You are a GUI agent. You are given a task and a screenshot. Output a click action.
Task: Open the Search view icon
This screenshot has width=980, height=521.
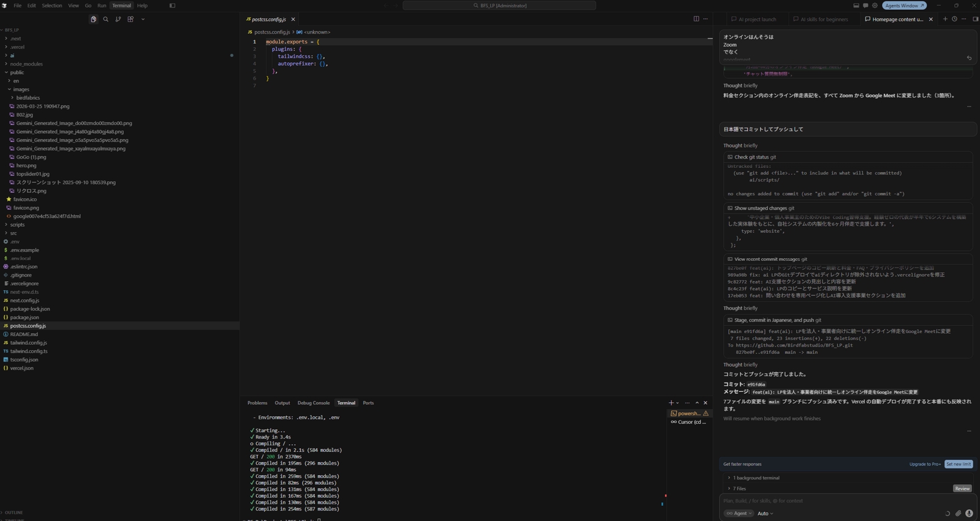[x=106, y=20]
